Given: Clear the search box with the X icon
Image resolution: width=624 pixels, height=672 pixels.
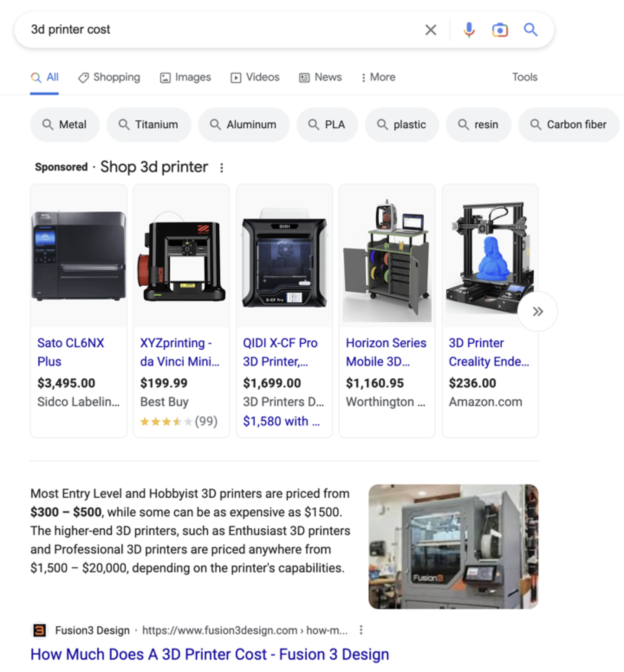Looking at the screenshot, I should (x=430, y=29).
